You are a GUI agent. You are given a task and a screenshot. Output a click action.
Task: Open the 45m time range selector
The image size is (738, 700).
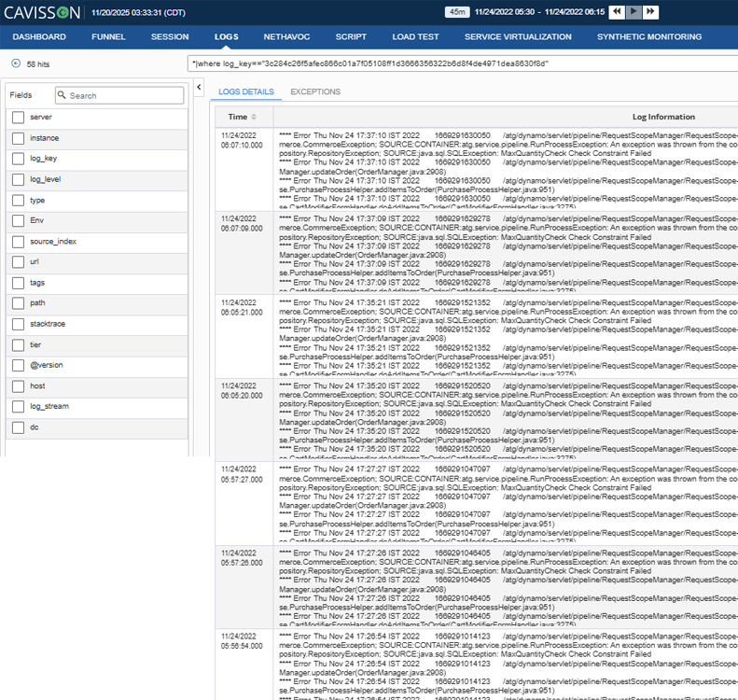457,12
